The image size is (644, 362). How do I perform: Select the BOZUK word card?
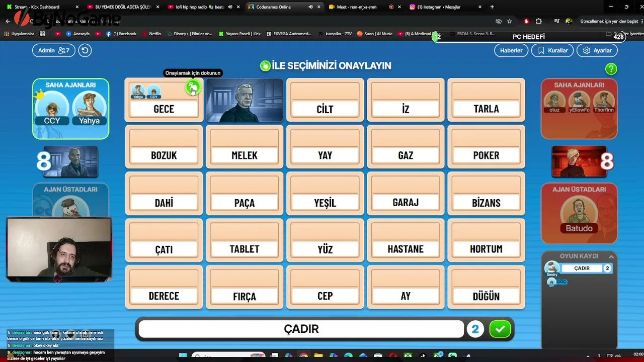tap(164, 147)
